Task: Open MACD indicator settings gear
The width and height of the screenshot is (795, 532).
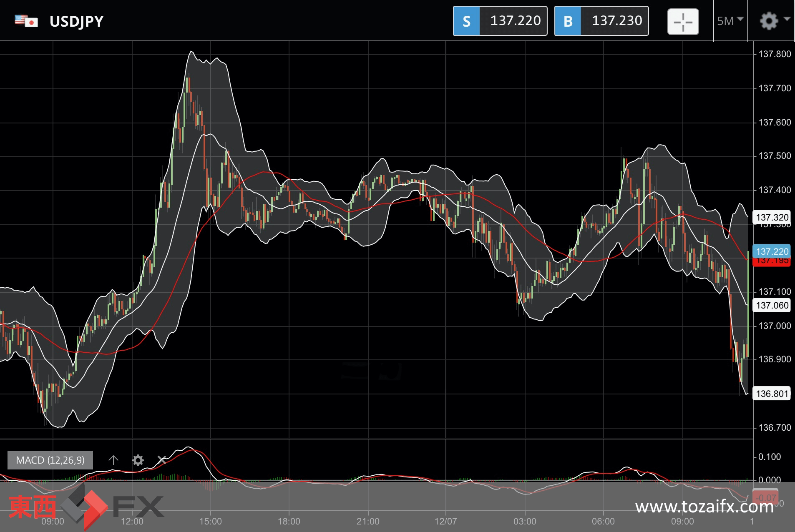Action: coord(138,460)
